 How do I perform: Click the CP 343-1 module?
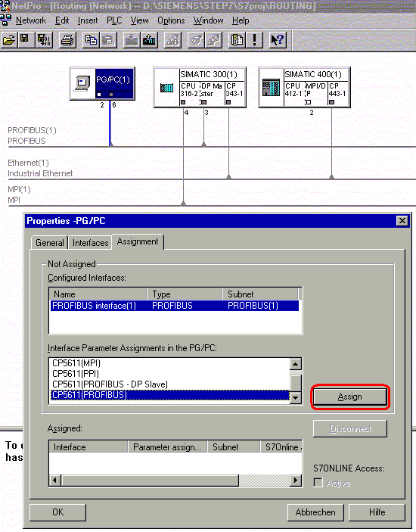point(234,94)
